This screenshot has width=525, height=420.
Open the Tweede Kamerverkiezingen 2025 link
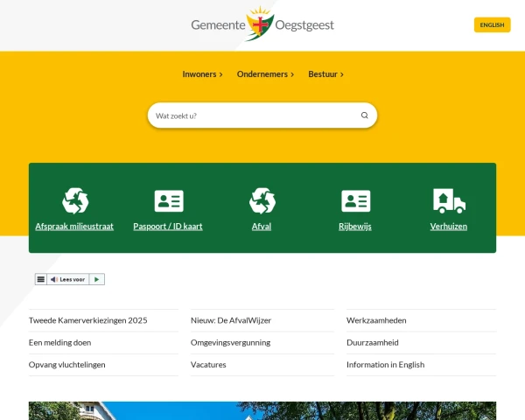[88, 320]
